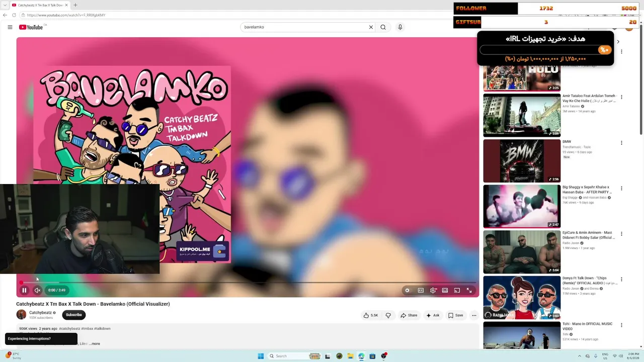Run the search with the magnifier button

[383, 27]
